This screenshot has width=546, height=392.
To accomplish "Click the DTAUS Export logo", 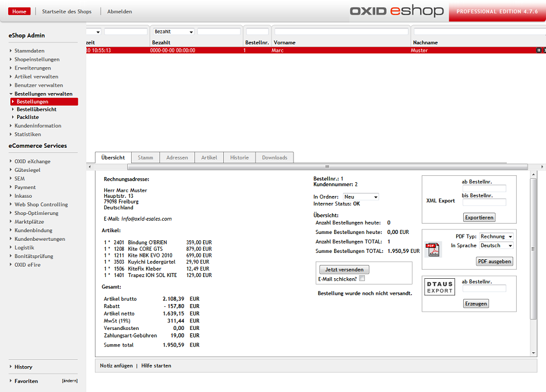I will click(440, 287).
